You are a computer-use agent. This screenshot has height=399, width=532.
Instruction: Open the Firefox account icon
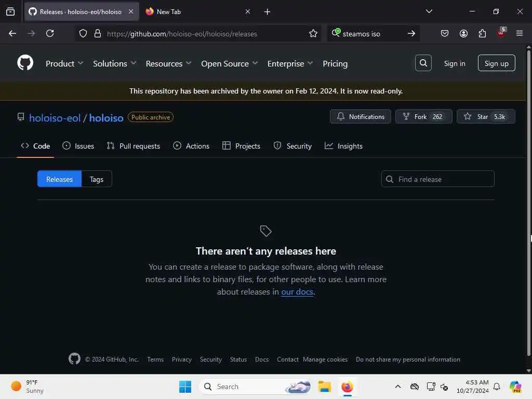click(463, 33)
